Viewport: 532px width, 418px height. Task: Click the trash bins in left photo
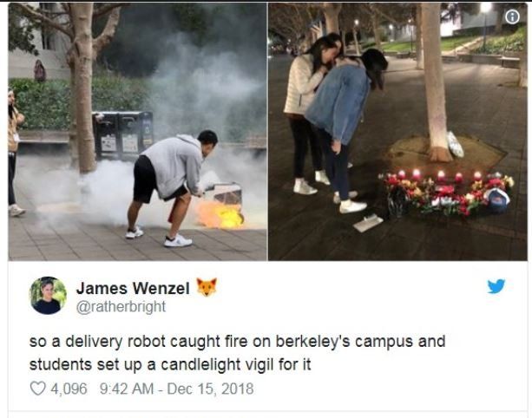pos(122,135)
